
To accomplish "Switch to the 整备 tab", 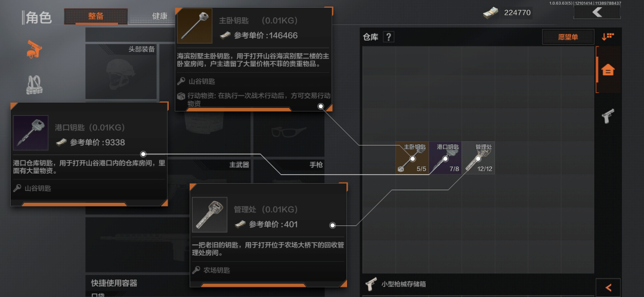I will [95, 17].
